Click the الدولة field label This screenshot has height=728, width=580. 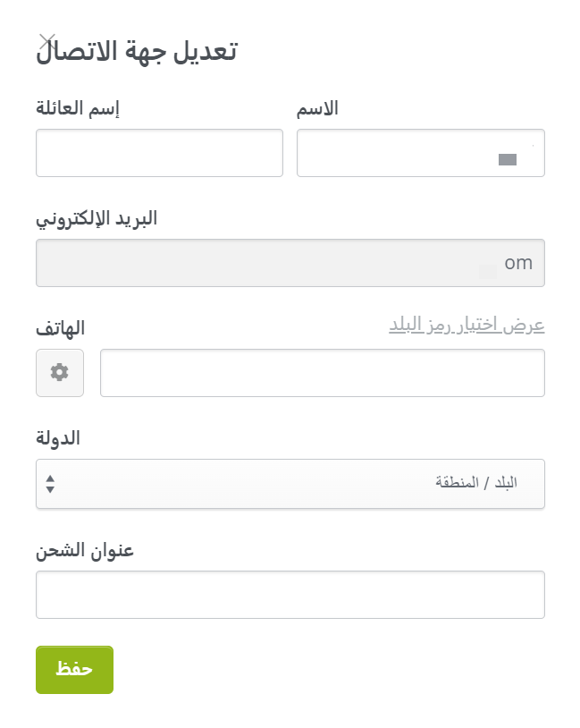[x=58, y=438]
